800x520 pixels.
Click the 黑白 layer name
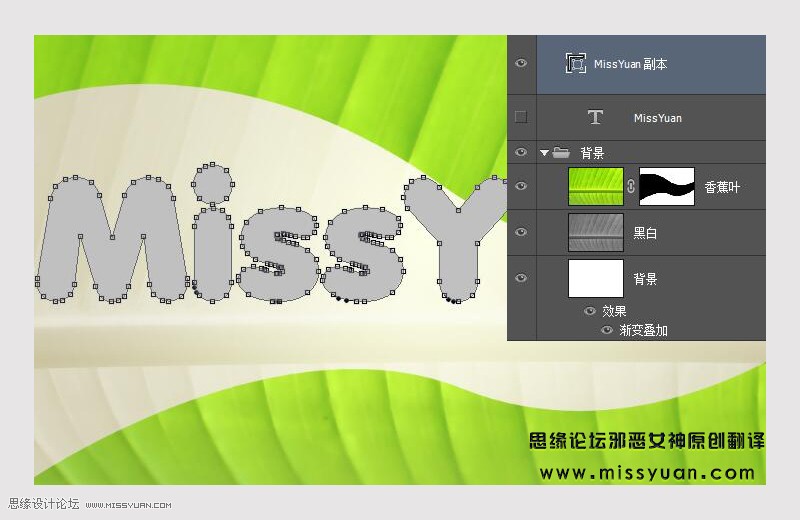click(x=645, y=233)
